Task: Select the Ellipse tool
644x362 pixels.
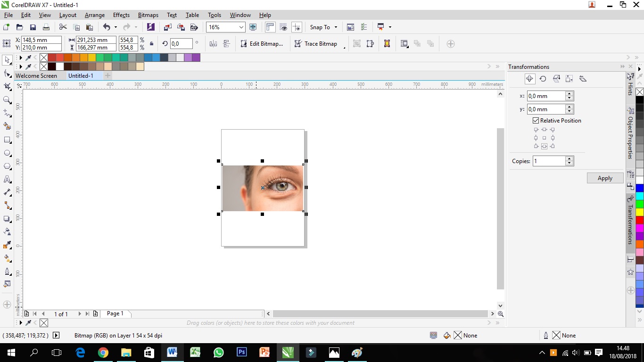Action: pyautogui.click(x=7, y=153)
